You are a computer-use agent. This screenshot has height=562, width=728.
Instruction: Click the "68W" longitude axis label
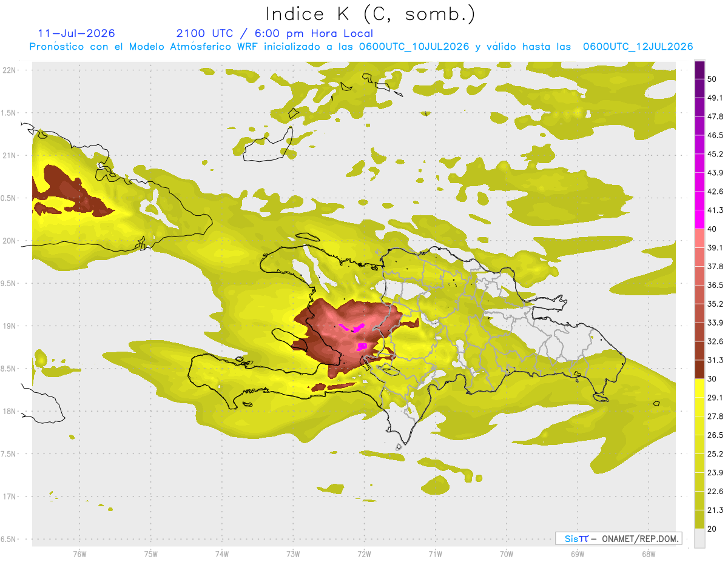coord(648,554)
